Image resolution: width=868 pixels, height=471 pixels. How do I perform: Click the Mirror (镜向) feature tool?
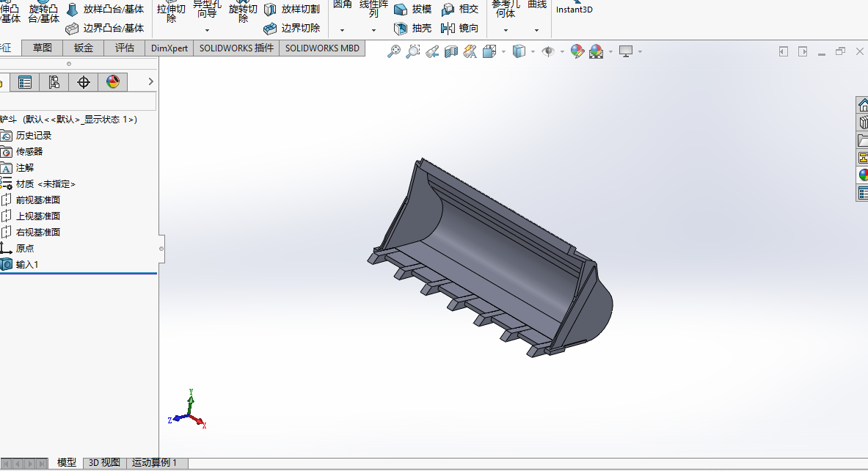pos(460,29)
